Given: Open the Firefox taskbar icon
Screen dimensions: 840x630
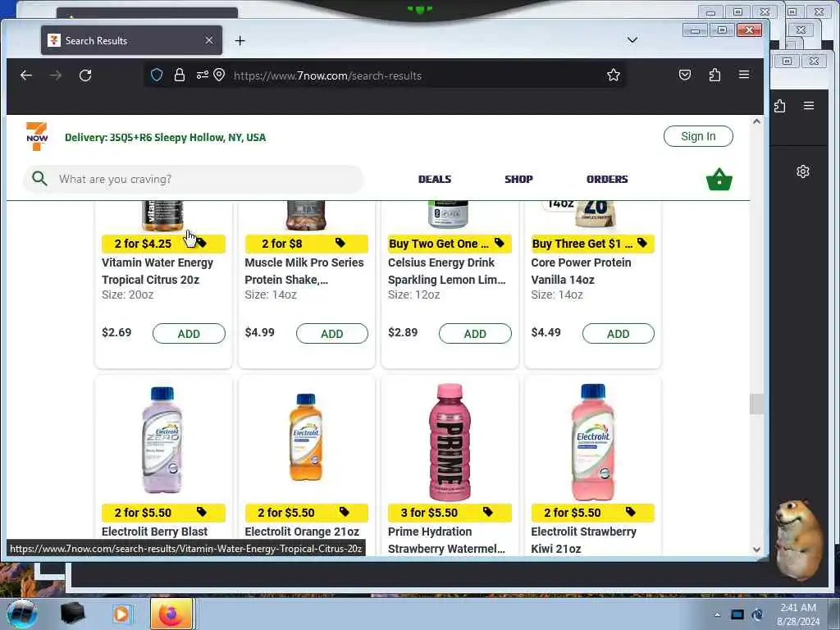Looking at the screenshot, I should [171, 614].
